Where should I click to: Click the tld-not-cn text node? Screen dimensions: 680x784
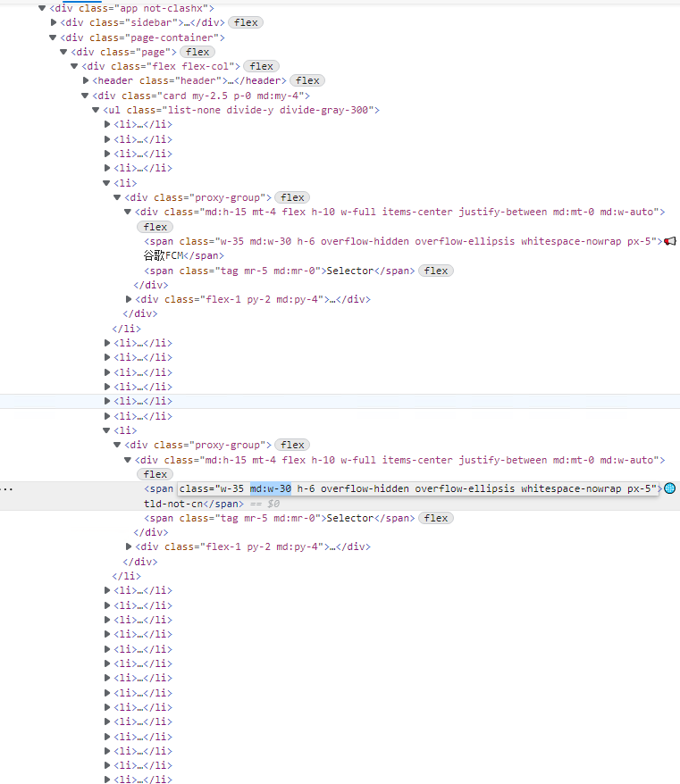173,504
